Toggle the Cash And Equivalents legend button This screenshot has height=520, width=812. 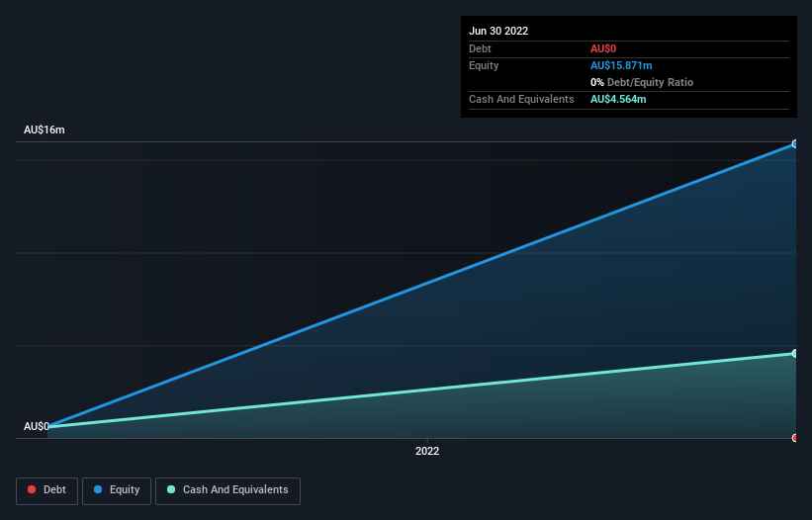click(x=227, y=490)
